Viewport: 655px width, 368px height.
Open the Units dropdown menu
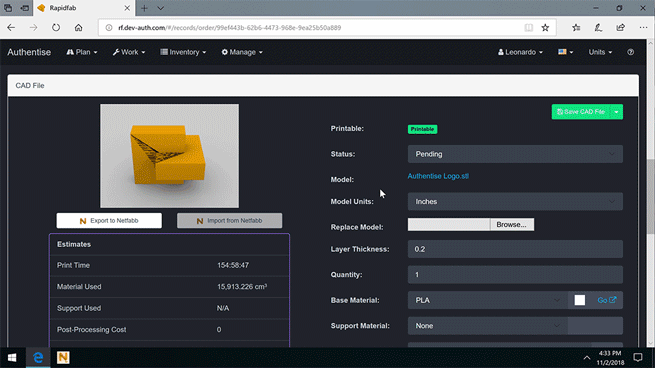coord(600,52)
